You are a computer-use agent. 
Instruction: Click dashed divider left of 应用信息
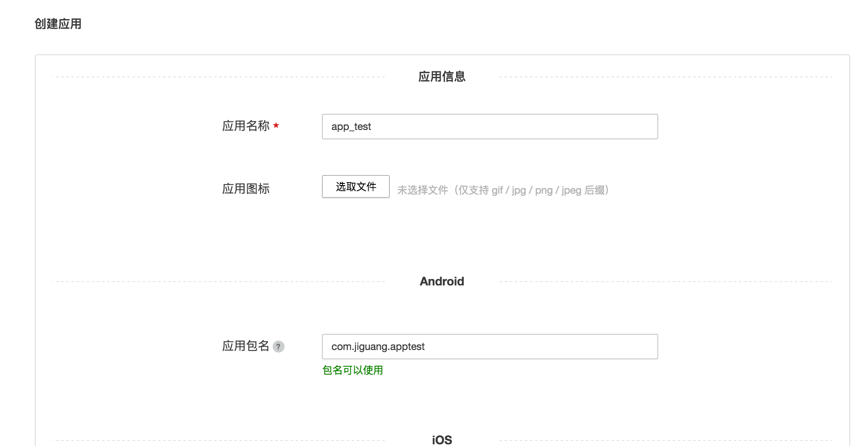[x=219, y=77]
